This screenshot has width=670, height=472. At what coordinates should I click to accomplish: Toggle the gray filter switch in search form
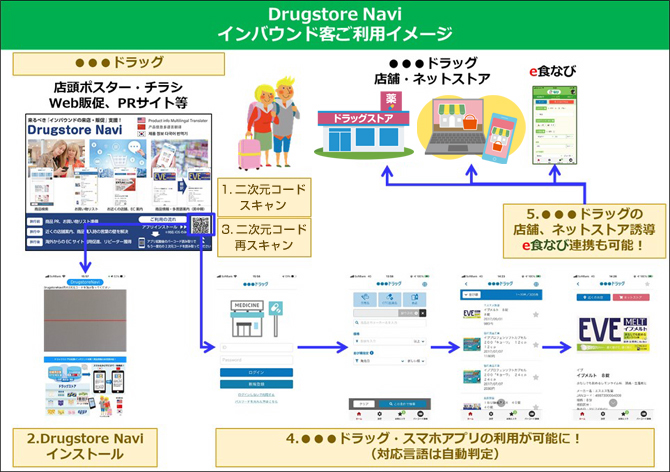click(408, 313)
